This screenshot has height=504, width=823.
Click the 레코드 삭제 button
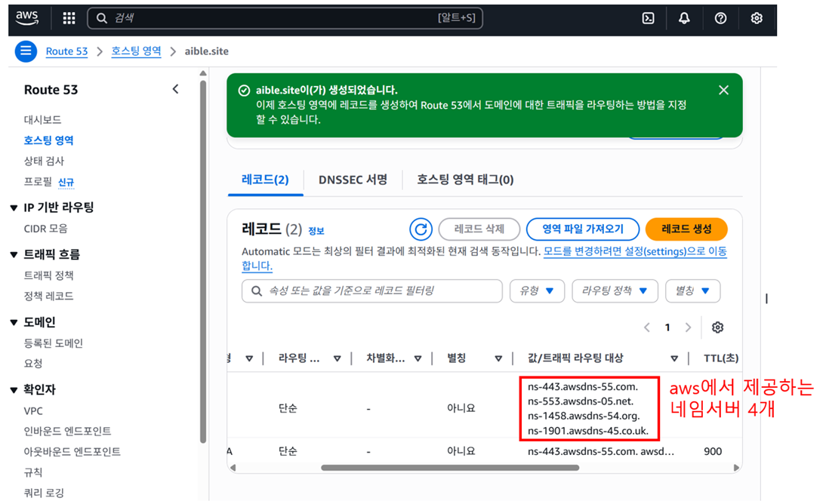click(479, 229)
